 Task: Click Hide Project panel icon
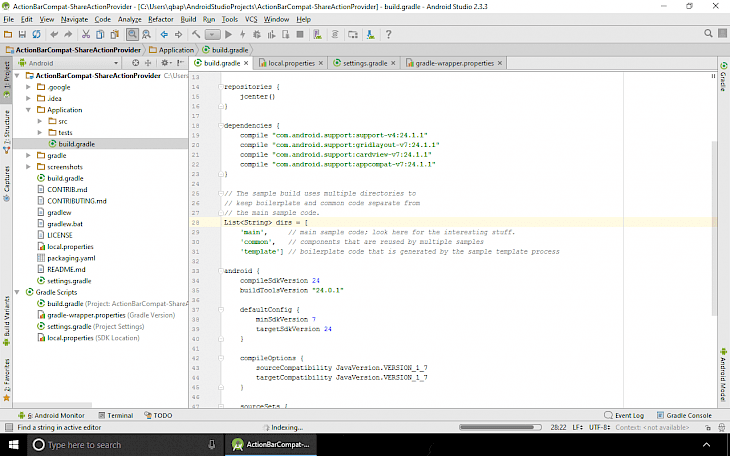[x=181, y=63]
